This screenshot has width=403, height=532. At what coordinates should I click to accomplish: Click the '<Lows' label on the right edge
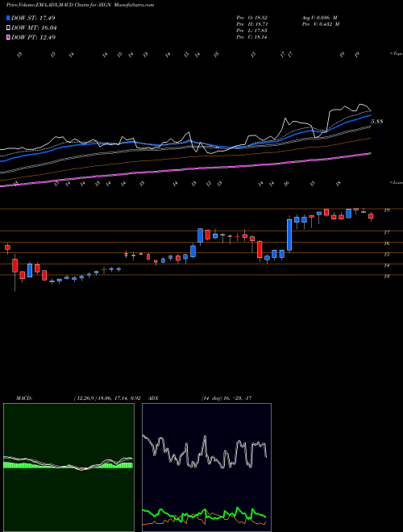click(397, 182)
